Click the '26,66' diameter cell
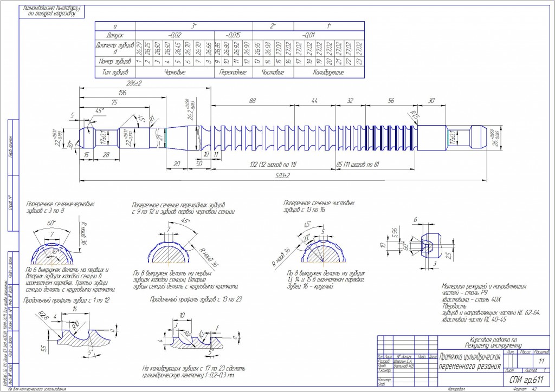555x392 pixels. click(210, 48)
